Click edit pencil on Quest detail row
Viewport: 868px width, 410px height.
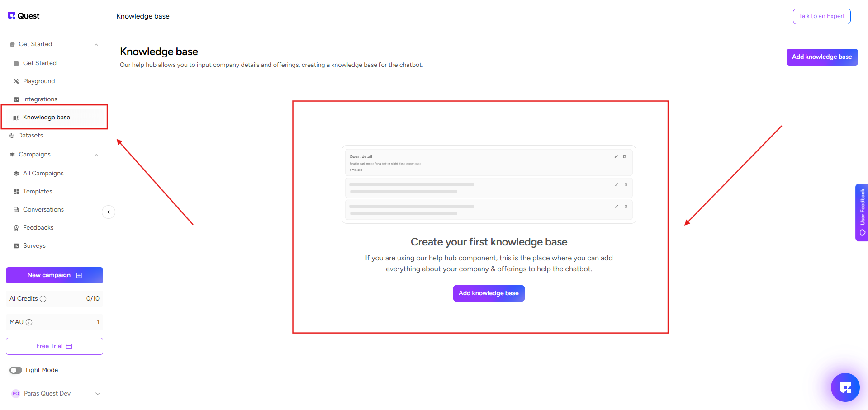click(616, 156)
